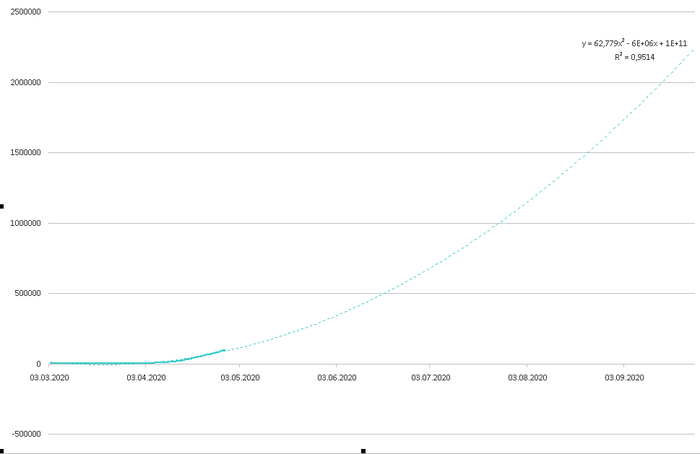Select the solid cyan data series line
This screenshot has height=454, width=700.
click(190, 357)
